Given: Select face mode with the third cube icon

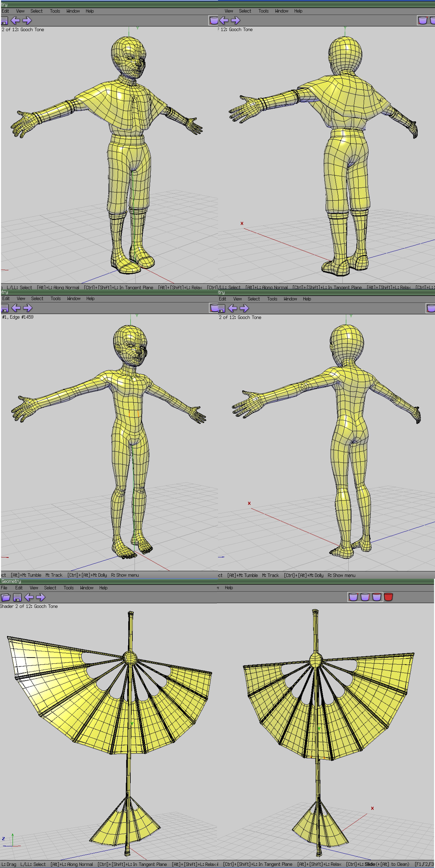Looking at the screenshot, I should click(377, 597).
